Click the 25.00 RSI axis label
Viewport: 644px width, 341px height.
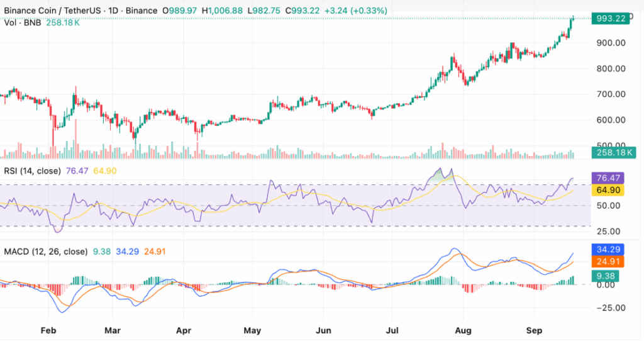coord(608,232)
